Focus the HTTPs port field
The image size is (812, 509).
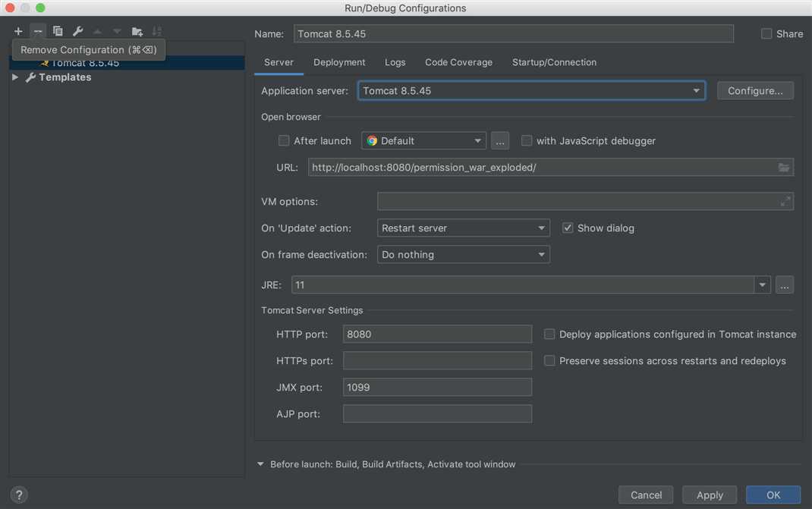437,360
